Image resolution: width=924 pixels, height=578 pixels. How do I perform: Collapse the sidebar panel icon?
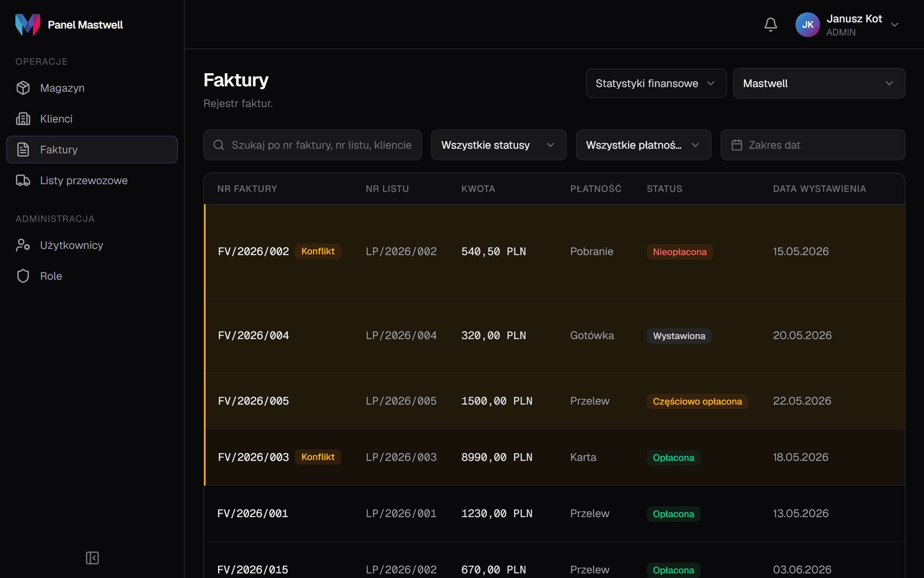click(92, 558)
